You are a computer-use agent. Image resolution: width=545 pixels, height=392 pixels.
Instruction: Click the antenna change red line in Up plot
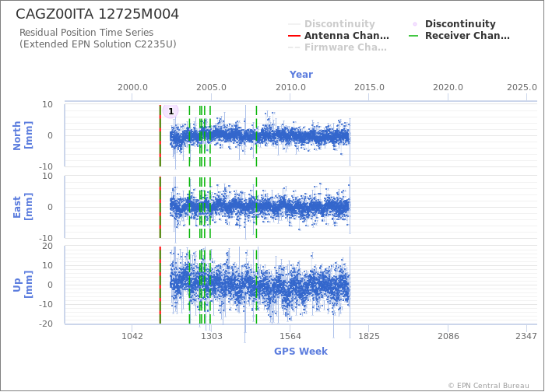[160, 285]
